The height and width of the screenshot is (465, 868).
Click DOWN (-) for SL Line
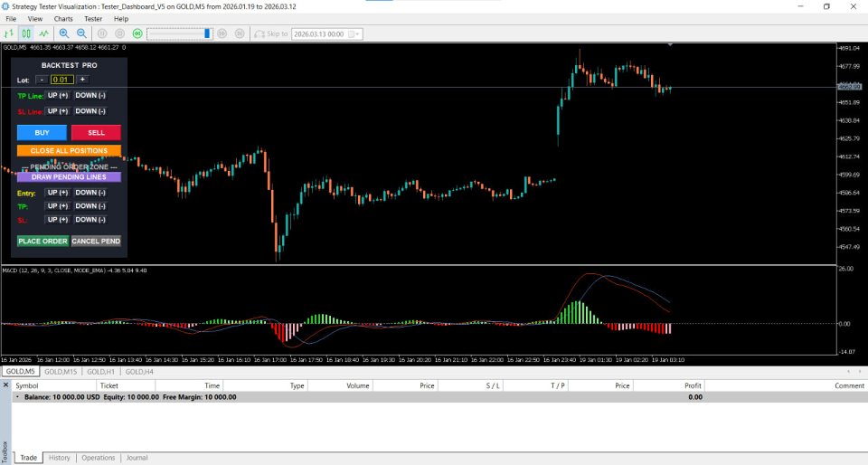coord(90,111)
